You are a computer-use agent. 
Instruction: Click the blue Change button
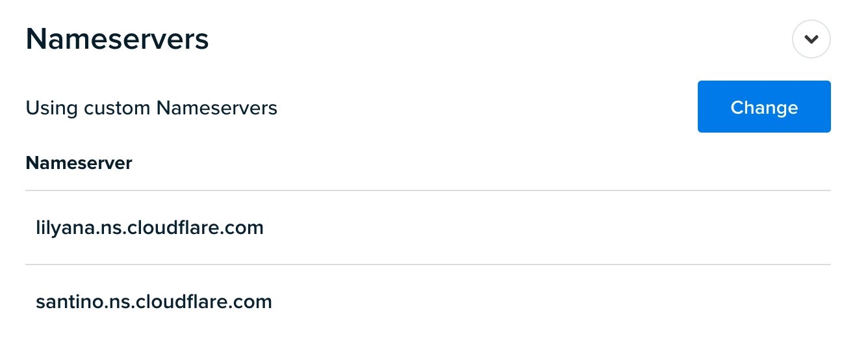[x=764, y=107]
